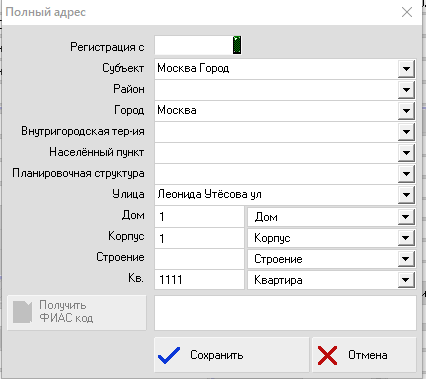Click the Корпус number field
This screenshot has height=379, width=426.
tap(199, 238)
